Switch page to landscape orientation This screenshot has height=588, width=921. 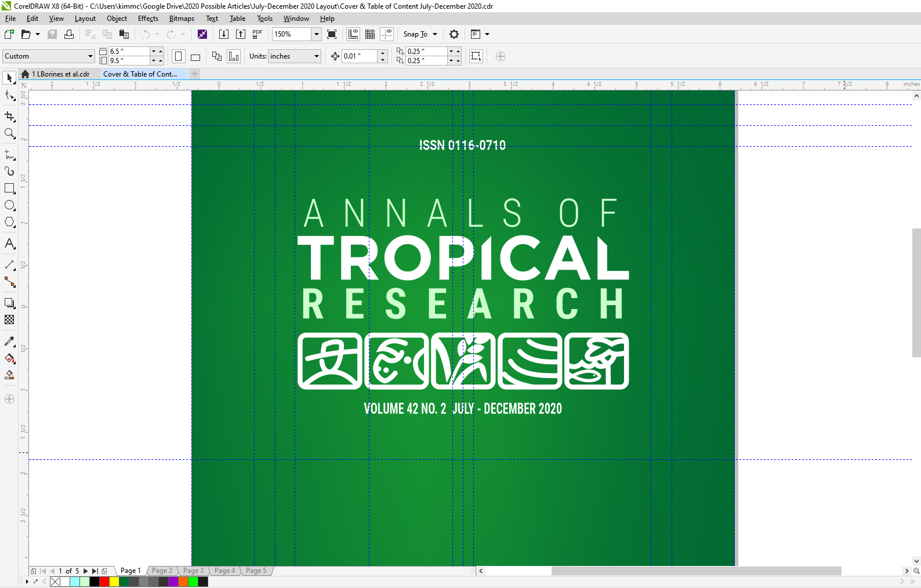click(x=195, y=57)
